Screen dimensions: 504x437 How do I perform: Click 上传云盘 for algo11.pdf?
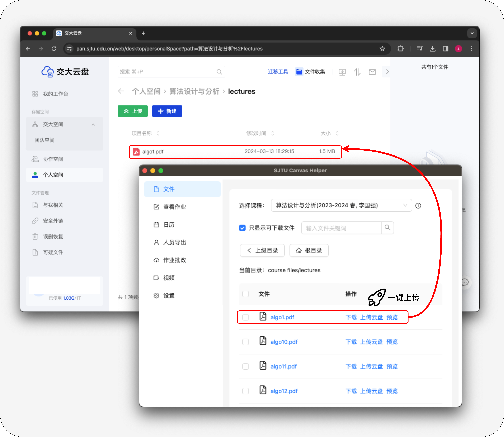click(x=371, y=367)
